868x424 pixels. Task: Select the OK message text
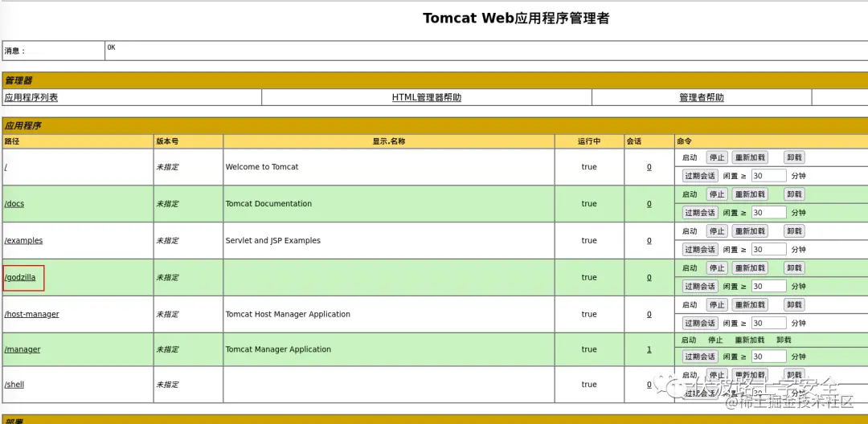(x=111, y=47)
